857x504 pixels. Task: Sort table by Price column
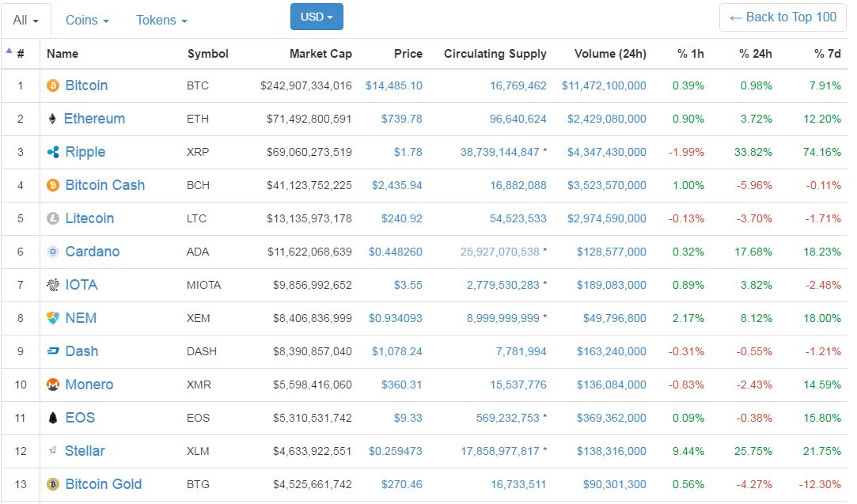click(408, 54)
